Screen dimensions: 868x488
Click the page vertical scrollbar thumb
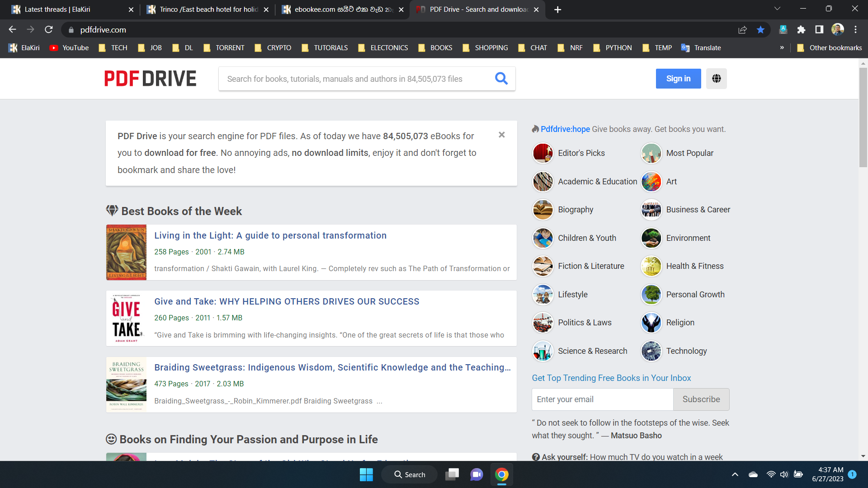click(863, 117)
